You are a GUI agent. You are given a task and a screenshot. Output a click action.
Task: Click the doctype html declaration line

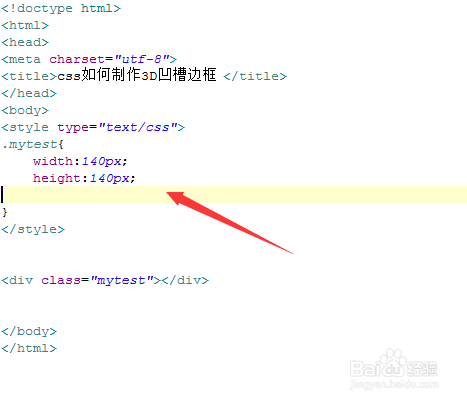61,8
